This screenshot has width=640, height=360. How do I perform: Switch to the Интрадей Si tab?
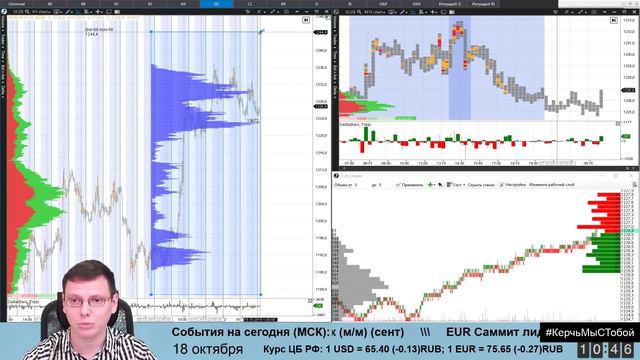point(449,4)
